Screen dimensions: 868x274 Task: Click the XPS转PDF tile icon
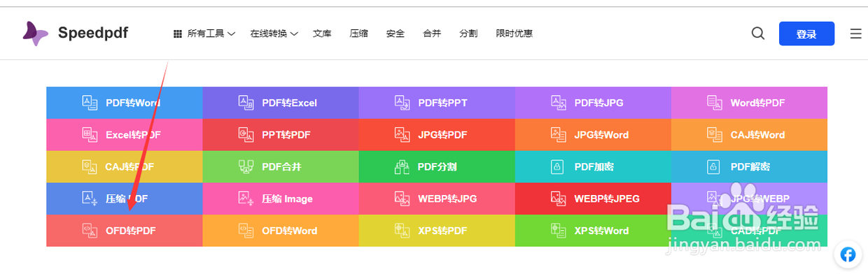click(x=402, y=230)
